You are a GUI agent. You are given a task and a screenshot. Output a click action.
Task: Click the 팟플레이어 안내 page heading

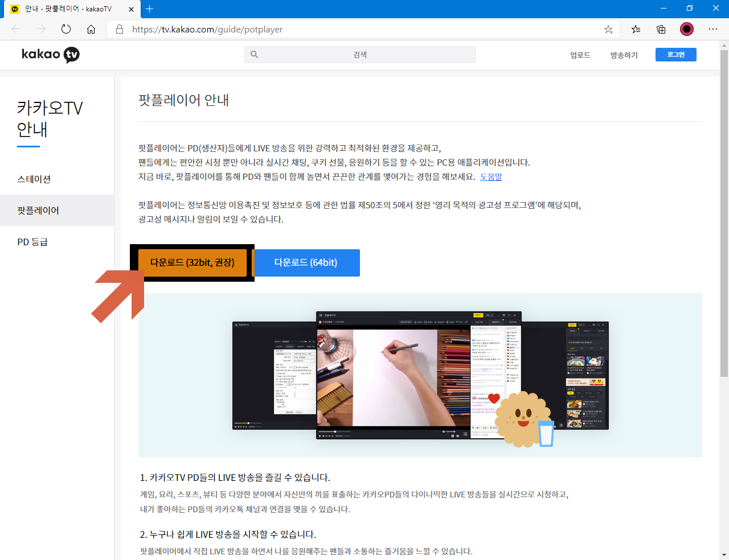pyautogui.click(x=184, y=100)
